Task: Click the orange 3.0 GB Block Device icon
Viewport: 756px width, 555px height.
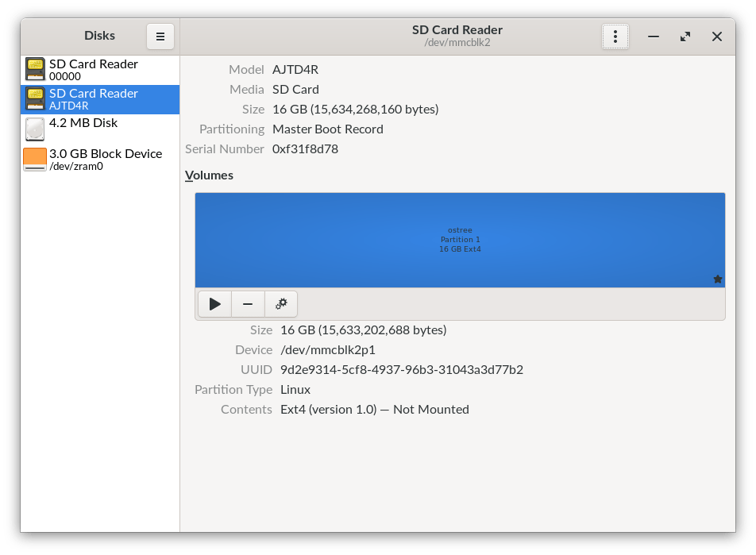Action: coord(35,159)
